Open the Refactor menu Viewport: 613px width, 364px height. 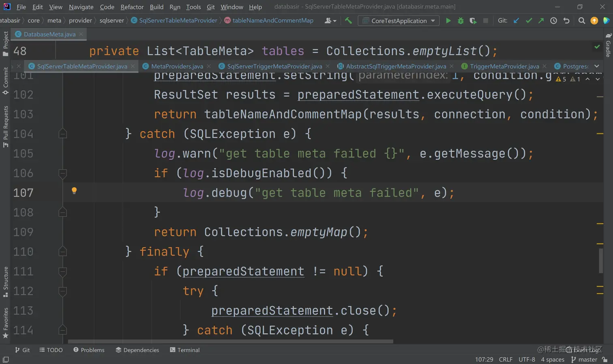tap(132, 7)
